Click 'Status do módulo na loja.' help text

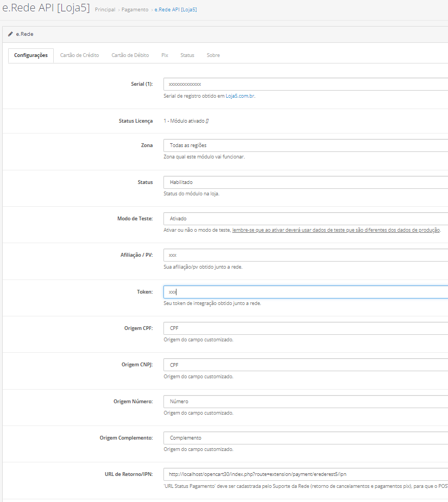point(191,194)
